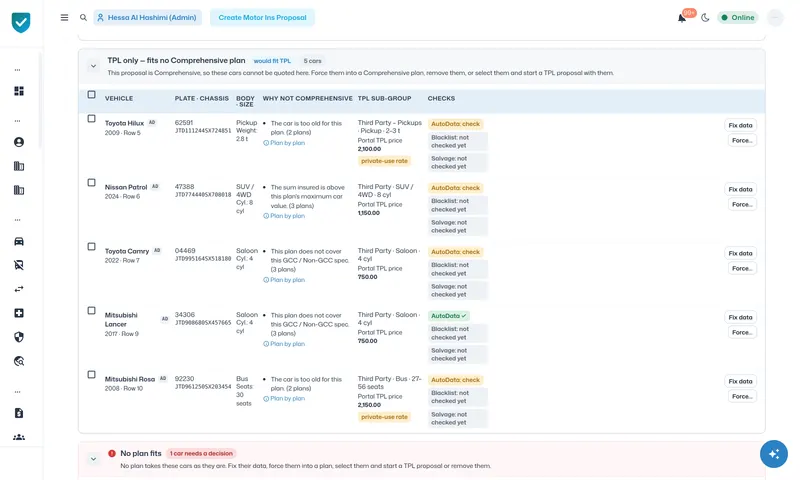This screenshot has height=480, width=800.
Task: Select the Toyota Hilux row checkbox
Action: 91,118
